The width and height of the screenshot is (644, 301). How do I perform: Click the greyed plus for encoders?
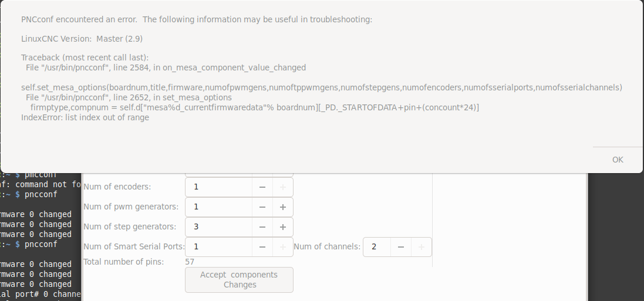[282, 187]
